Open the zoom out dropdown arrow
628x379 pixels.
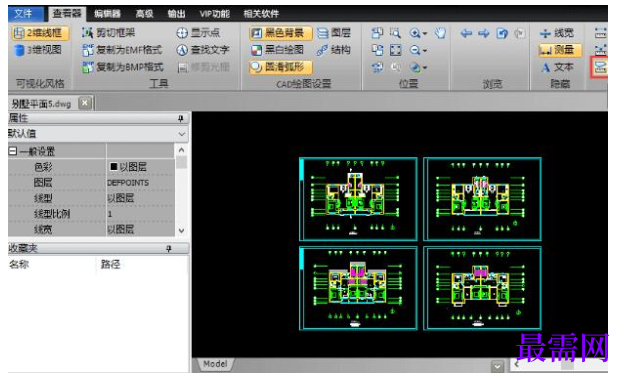pos(425,51)
